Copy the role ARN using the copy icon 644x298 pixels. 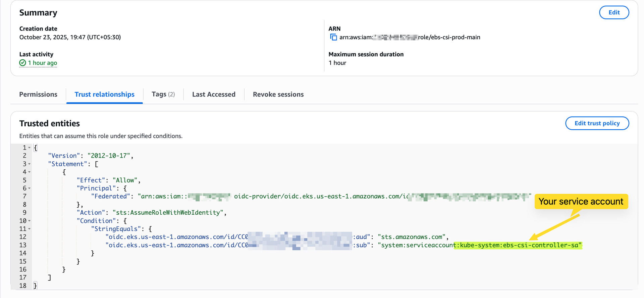click(x=333, y=37)
